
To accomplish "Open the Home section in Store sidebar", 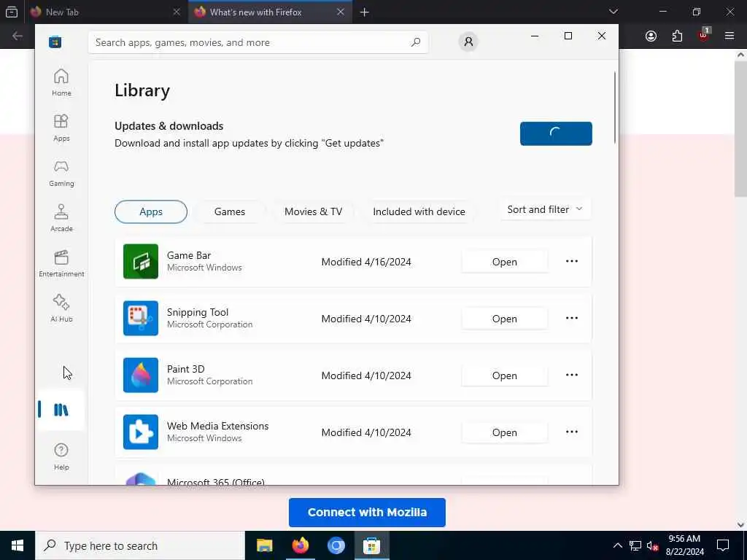I will (x=61, y=82).
